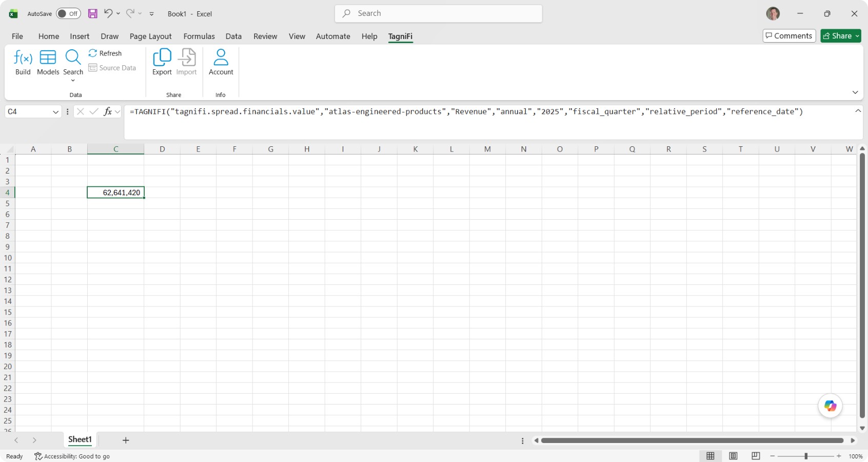The image size is (868, 462).
Task: Save the workbook with the Save icon
Action: point(93,14)
